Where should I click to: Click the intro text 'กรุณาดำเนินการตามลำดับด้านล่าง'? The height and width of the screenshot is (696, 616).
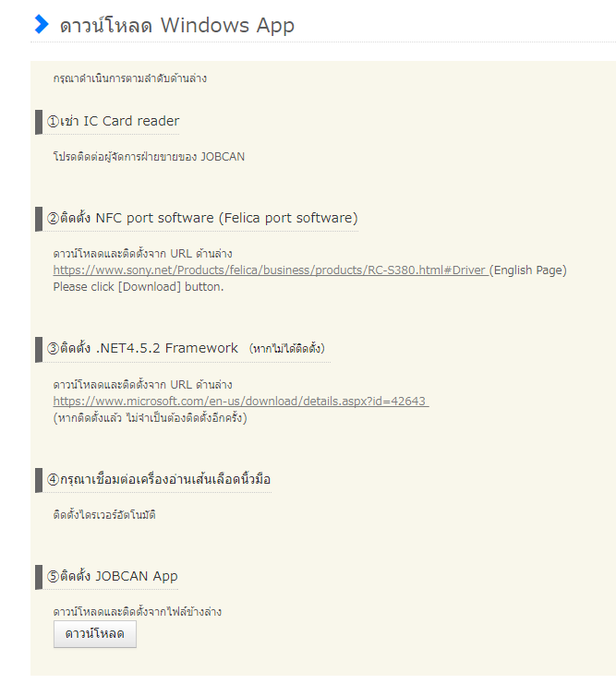point(130,78)
